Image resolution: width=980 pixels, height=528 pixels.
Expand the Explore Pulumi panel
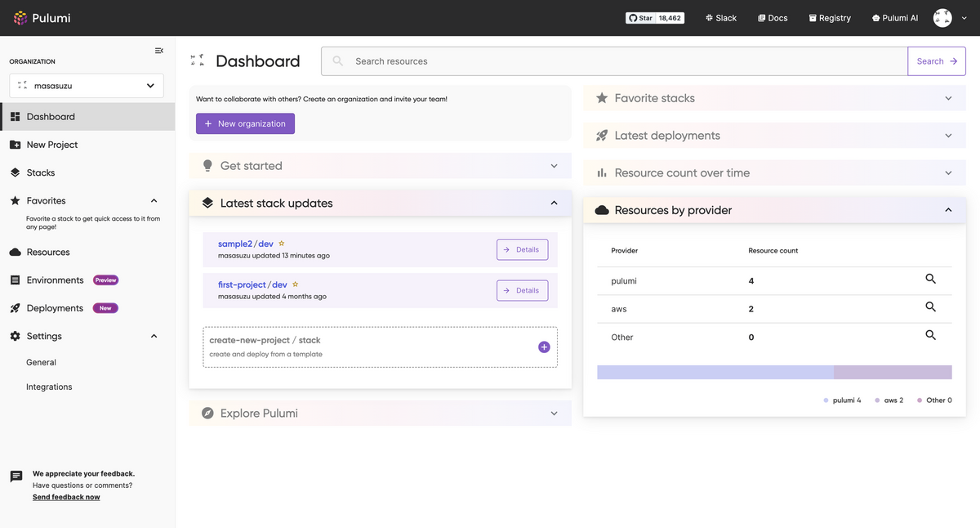click(x=554, y=414)
